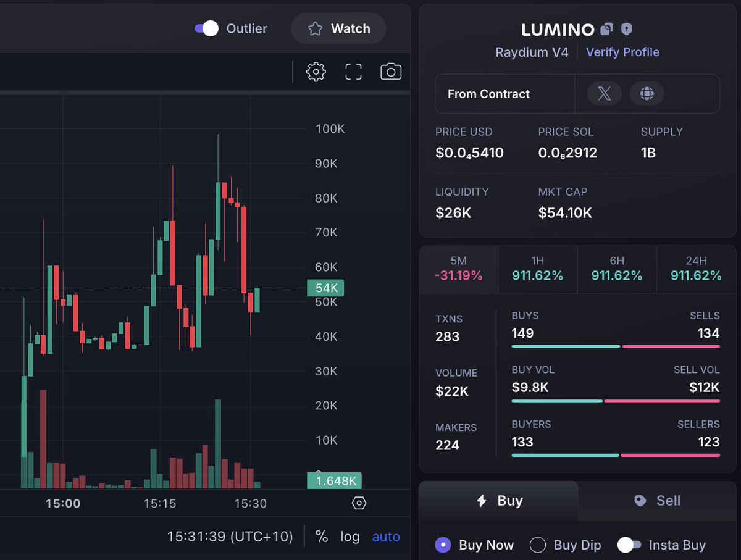Screen dimensions: 741x560
Task: Click the TXNS count 283
Action: point(447,336)
